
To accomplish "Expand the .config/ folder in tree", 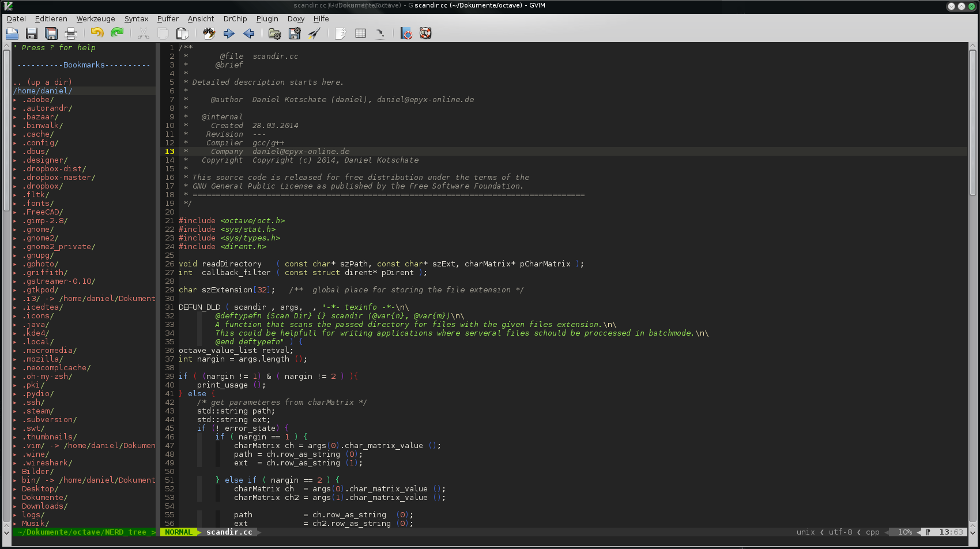I will 16,143.
